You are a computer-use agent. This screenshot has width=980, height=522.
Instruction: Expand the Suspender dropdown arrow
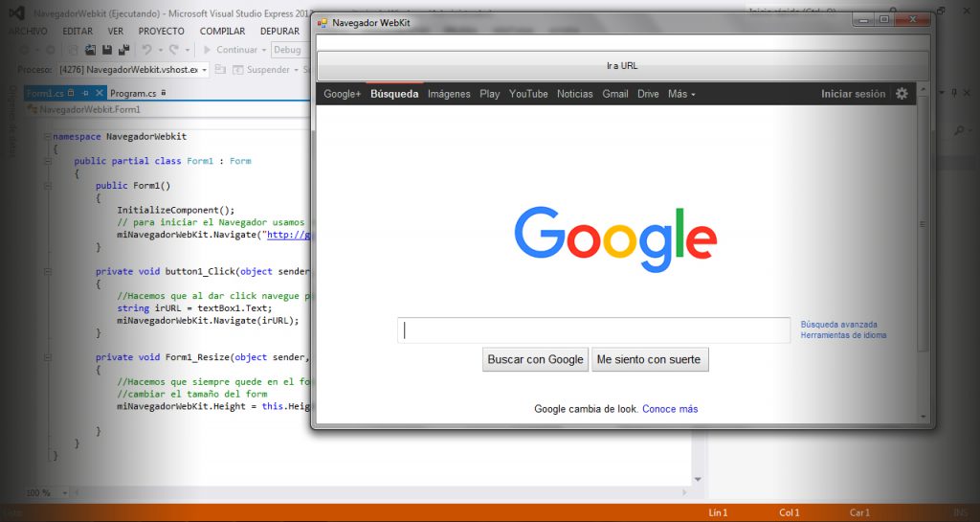pyautogui.click(x=297, y=70)
